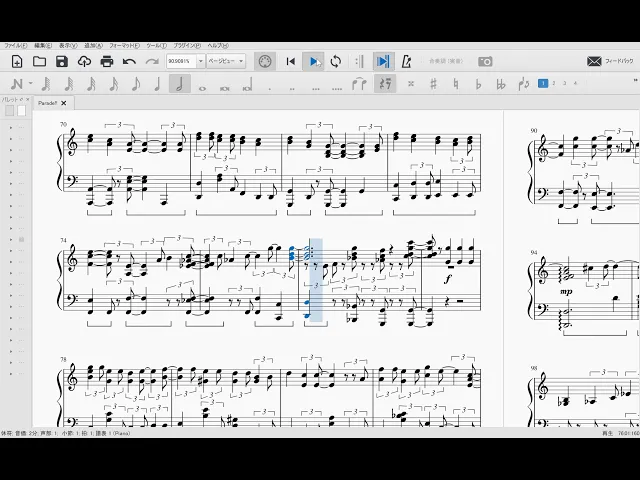Open the プラグイン menu
The height and width of the screenshot is (480, 640).
(187, 46)
